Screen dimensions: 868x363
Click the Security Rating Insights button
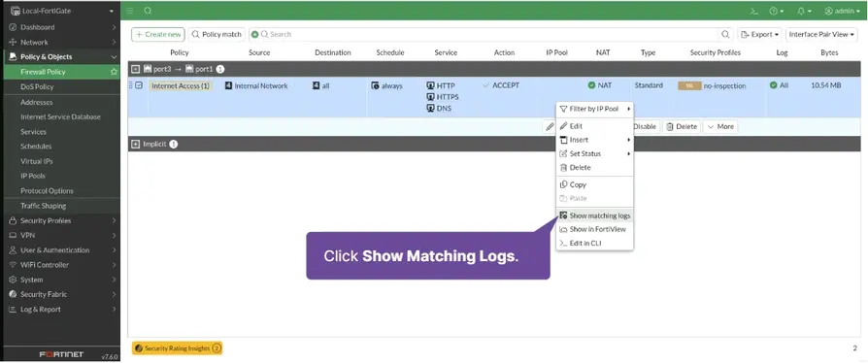coord(177,348)
